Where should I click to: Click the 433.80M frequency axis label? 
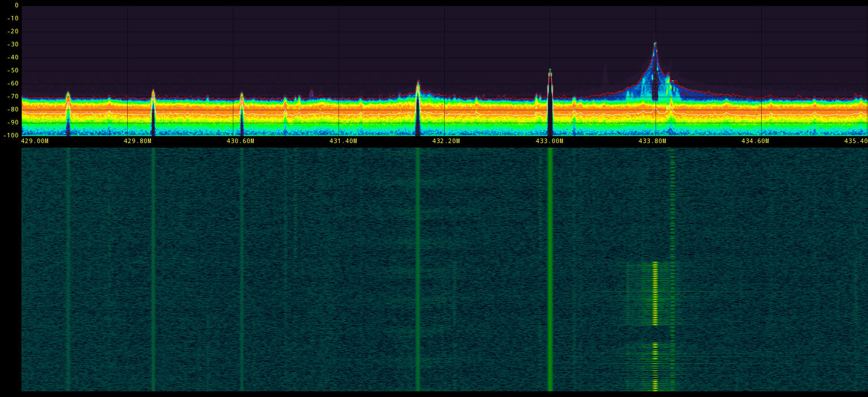[652, 141]
